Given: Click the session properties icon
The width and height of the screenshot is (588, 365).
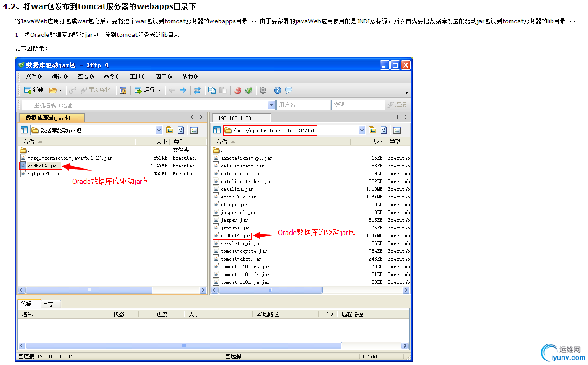Looking at the screenshot, I should pyautogui.click(x=123, y=90).
